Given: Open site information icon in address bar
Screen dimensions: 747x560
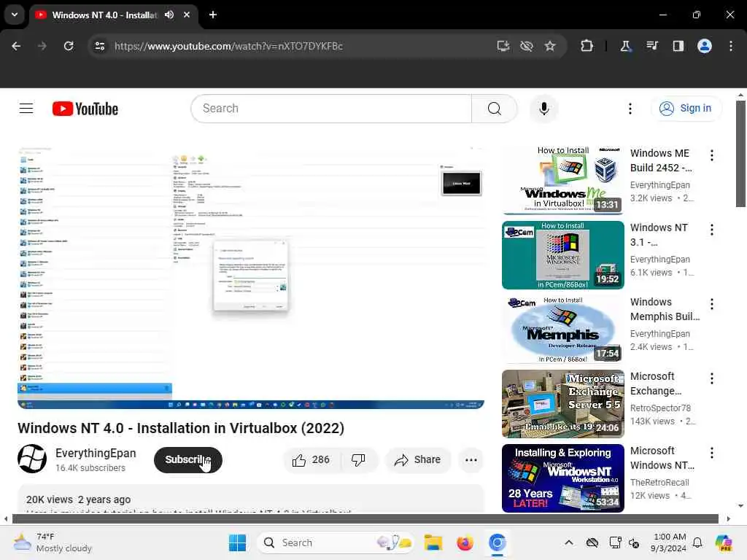Looking at the screenshot, I should coord(100,46).
